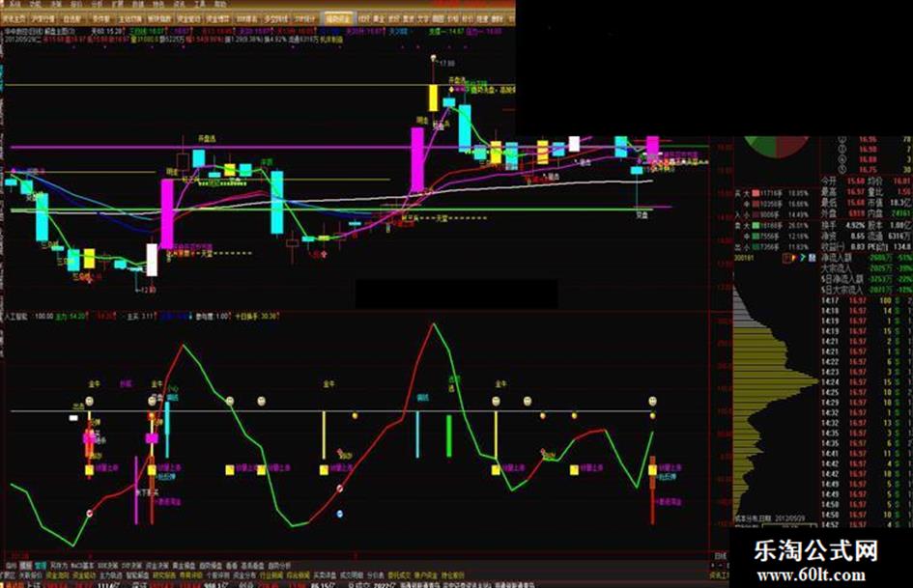
Task: Click the 黄金 toolbar button
Action: click(x=379, y=19)
